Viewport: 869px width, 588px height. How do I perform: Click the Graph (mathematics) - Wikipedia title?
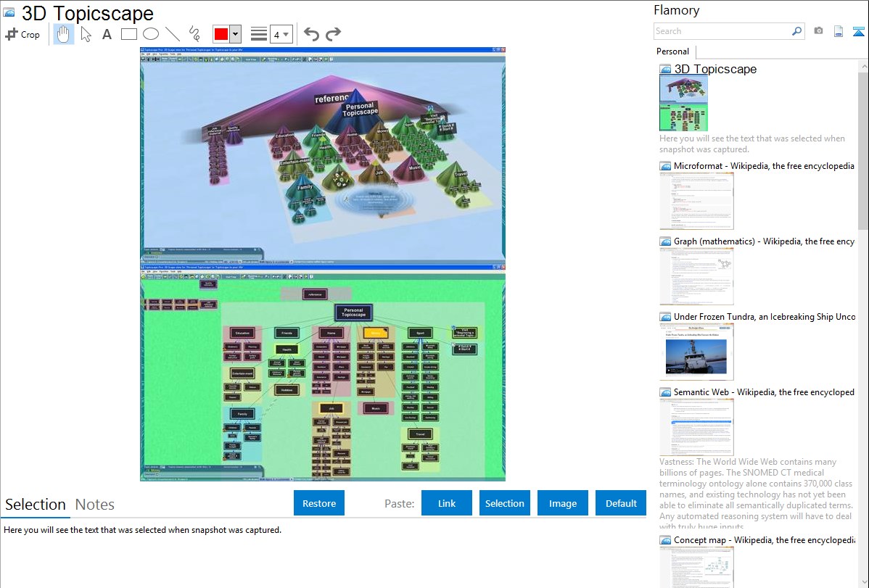[764, 241]
